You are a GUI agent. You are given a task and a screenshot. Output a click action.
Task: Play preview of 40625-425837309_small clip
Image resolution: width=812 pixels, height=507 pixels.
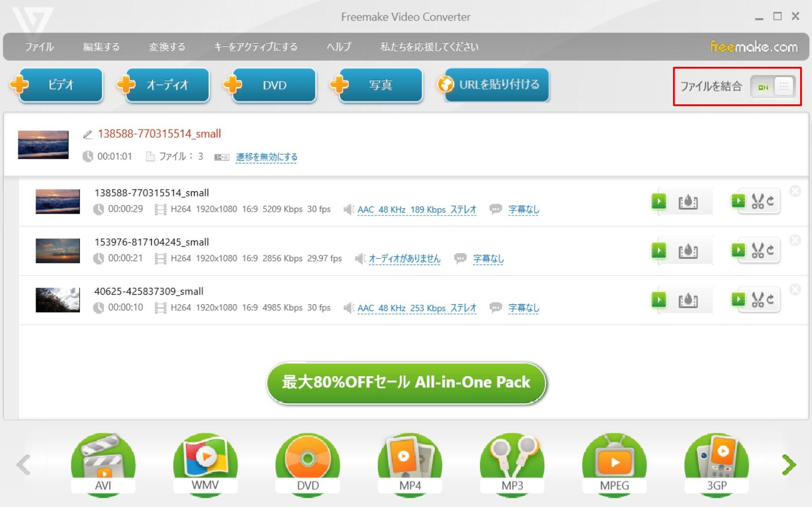click(x=659, y=300)
